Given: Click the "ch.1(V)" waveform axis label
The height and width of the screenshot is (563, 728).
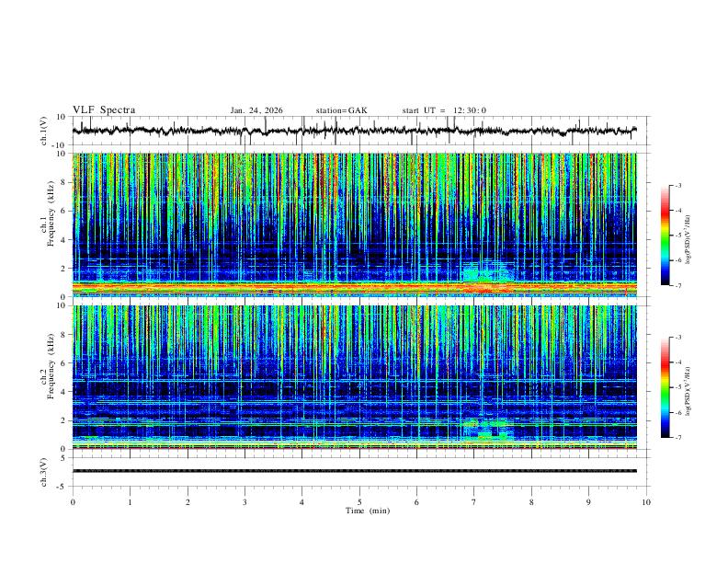Looking at the screenshot, I should (x=44, y=131).
